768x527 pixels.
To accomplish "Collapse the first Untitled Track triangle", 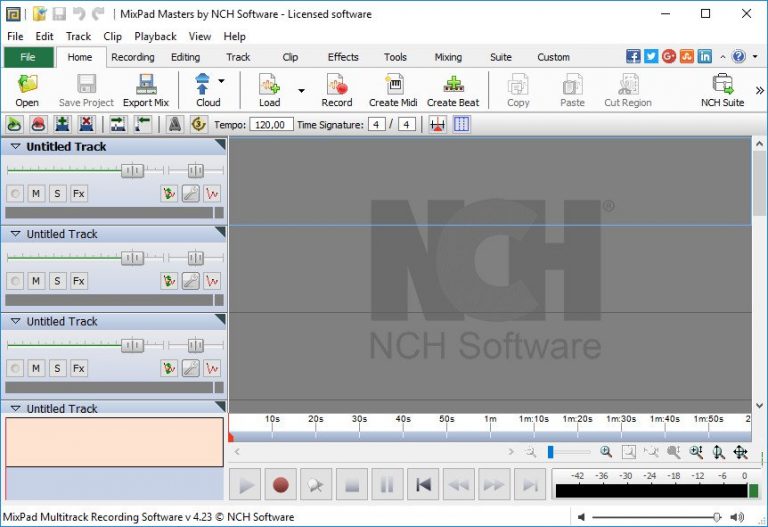I will 15,146.
